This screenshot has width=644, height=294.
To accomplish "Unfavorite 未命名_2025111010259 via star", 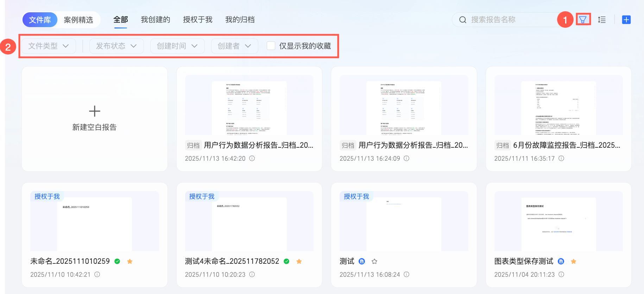I will point(130,261).
